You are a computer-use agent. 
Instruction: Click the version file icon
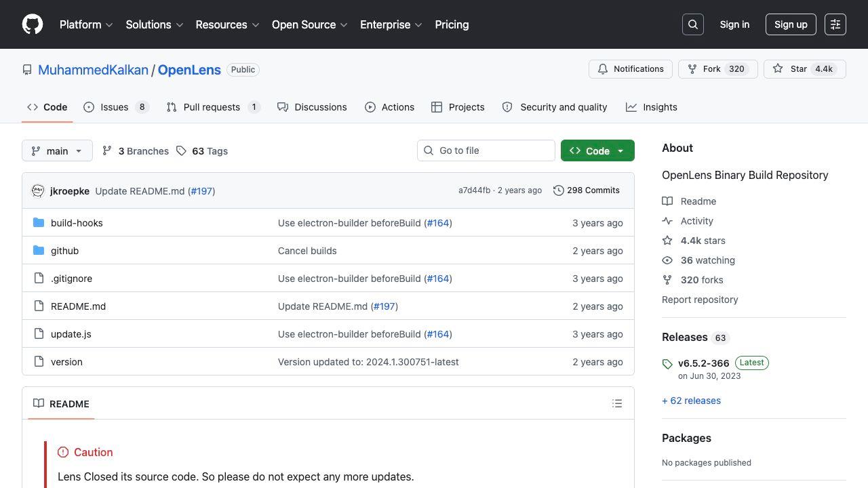pyautogui.click(x=39, y=361)
